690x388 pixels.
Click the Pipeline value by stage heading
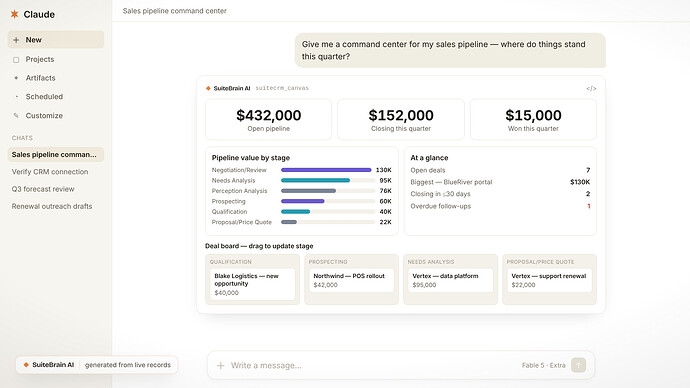click(x=251, y=157)
